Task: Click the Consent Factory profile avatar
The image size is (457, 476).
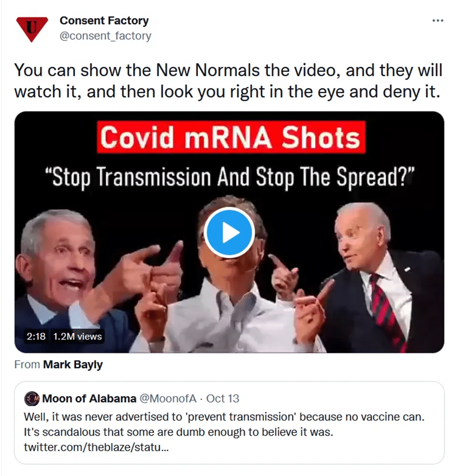Action: pyautogui.click(x=32, y=29)
